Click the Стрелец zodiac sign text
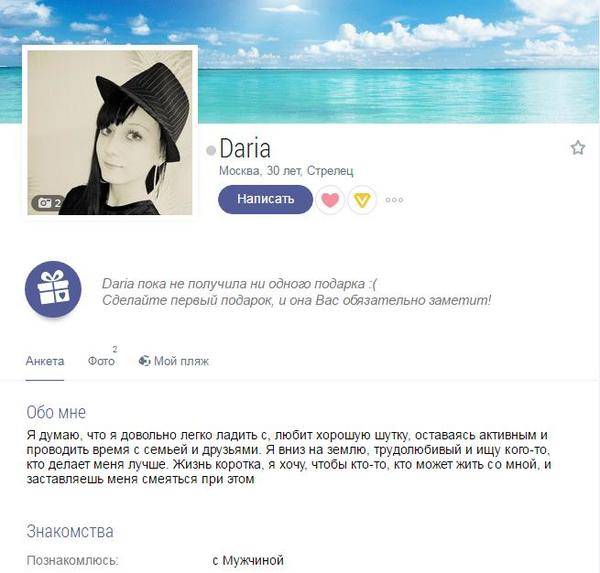This screenshot has height=573, width=600. 330,171
